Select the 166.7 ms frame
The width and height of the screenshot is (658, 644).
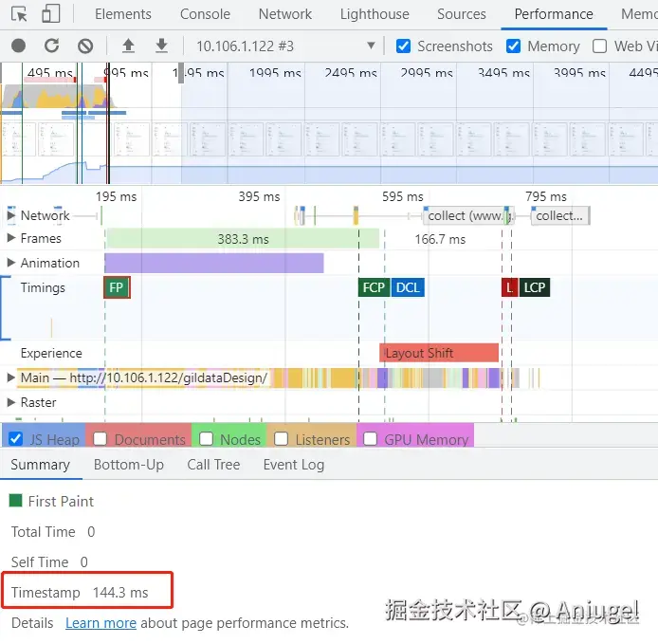coord(440,239)
